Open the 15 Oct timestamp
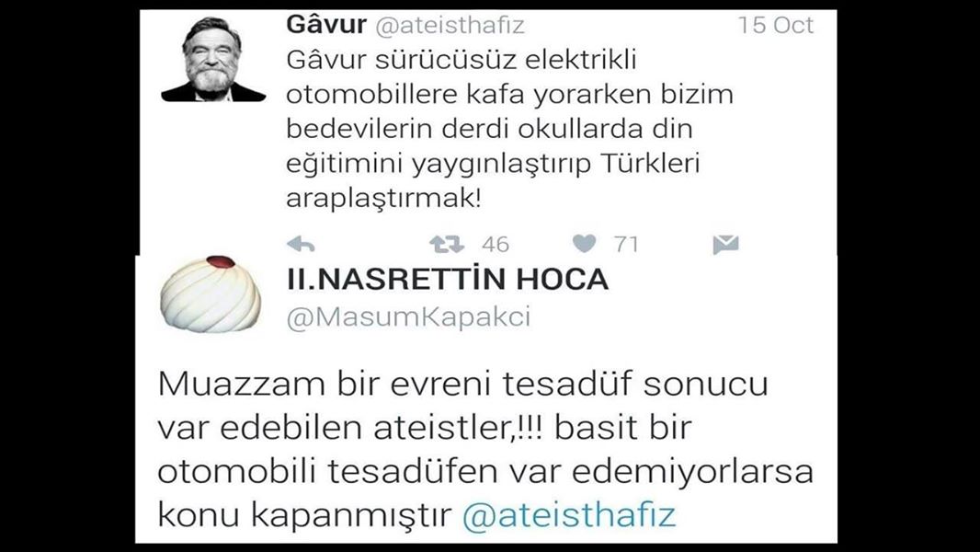The image size is (980, 552). 776,25
